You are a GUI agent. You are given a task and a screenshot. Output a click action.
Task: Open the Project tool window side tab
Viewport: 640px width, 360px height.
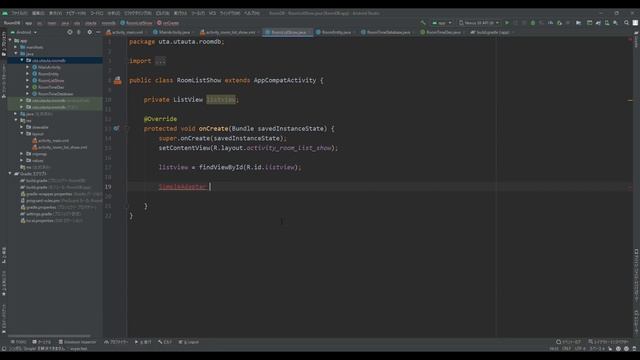pyautogui.click(x=4, y=44)
